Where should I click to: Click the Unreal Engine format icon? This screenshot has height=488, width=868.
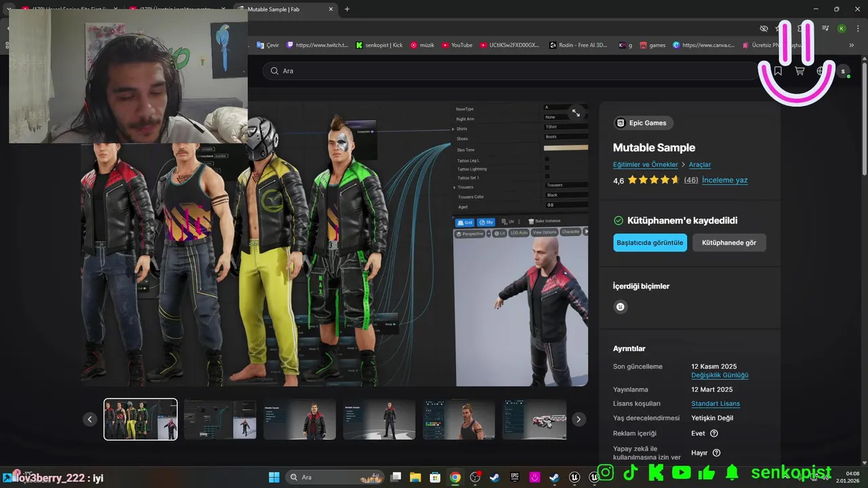(x=620, y=307)
